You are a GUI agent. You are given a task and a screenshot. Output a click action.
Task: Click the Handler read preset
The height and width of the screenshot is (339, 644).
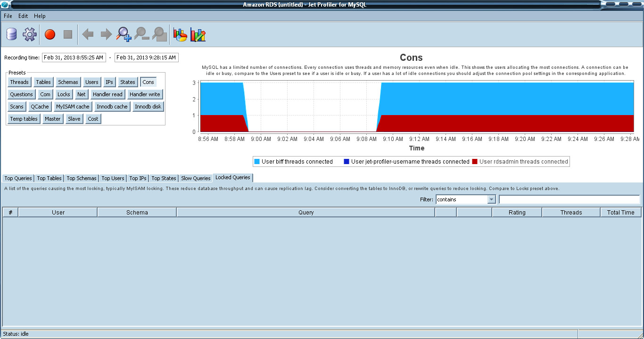(107, 94)
